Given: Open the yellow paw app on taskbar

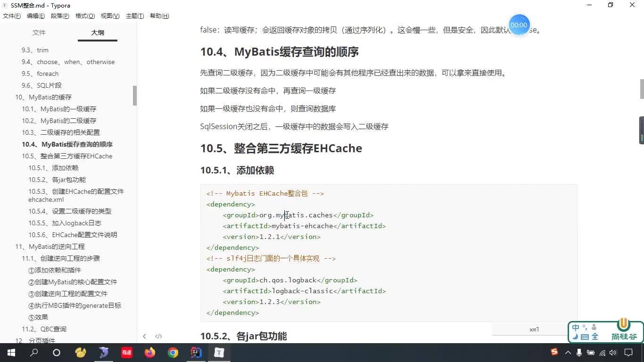Looking at the screenshot, I should tap(81, 353).
